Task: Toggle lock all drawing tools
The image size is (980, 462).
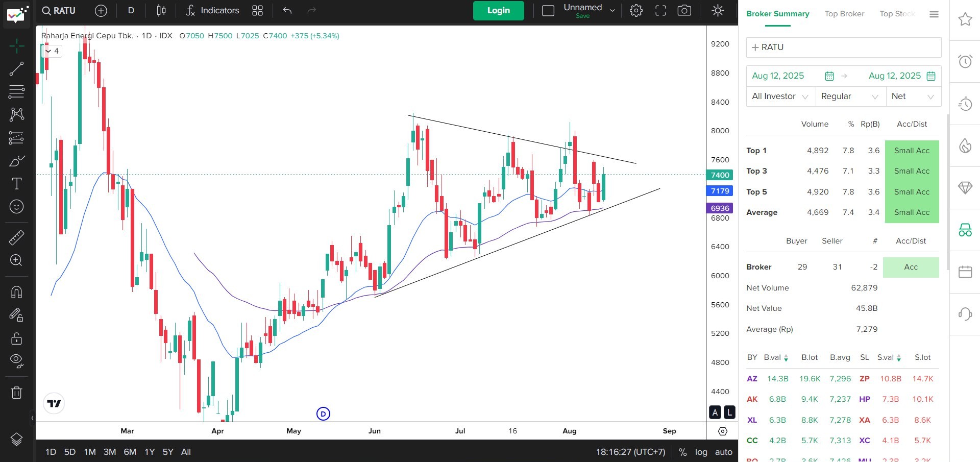Action: pyautogui.click(x=16, y=338)
